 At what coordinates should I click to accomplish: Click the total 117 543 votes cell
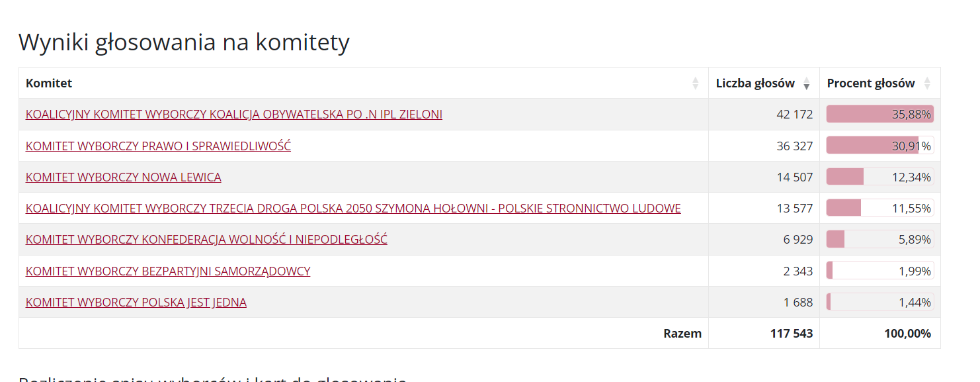(792, 334)
